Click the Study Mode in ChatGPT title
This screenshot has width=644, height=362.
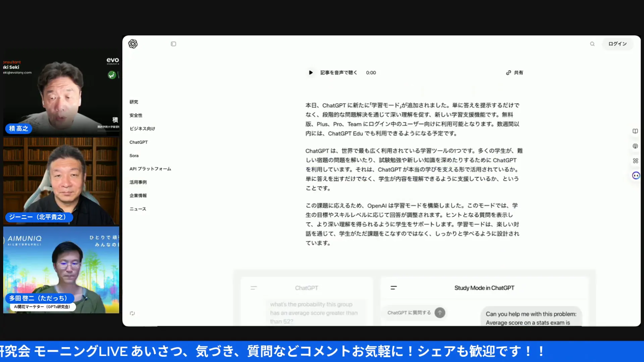point(484,288)
